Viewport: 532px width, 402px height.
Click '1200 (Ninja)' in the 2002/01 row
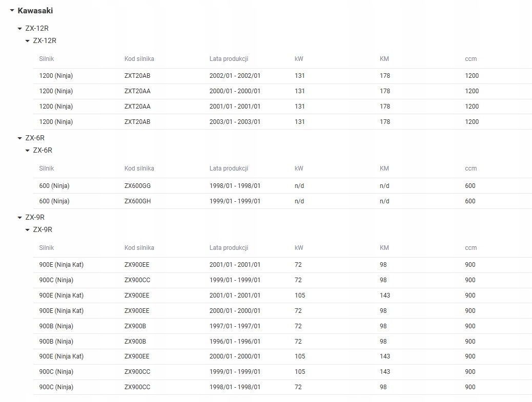pyautogui.click(x=56, y=76)
